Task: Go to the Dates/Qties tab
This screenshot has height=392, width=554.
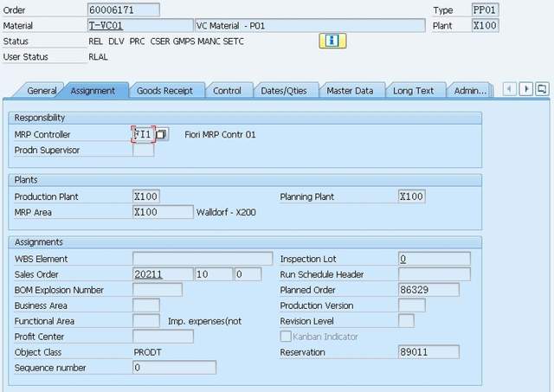Action: [284, 90]
